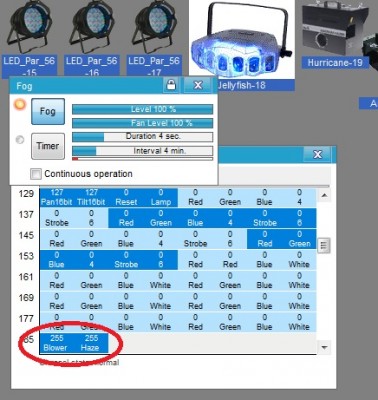This screenshot has height=400, width=378.
Task: Click row number 137
Action: tap(26, 215)
